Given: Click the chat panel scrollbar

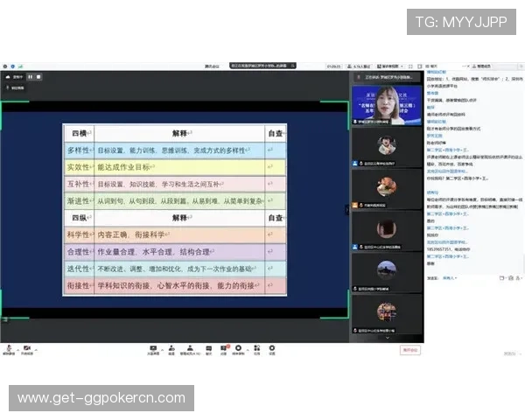Looking at the screenshot, I should (523, 264).
